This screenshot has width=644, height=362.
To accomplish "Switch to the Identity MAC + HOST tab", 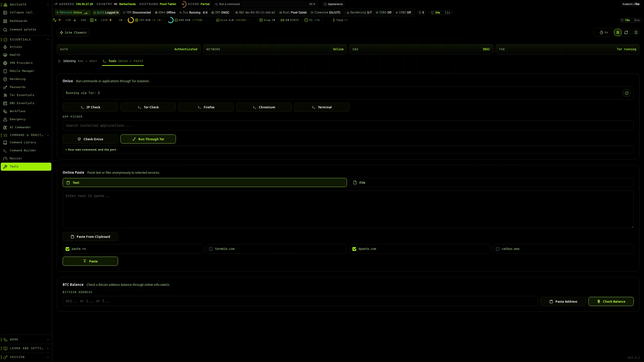I will [77, 61].
